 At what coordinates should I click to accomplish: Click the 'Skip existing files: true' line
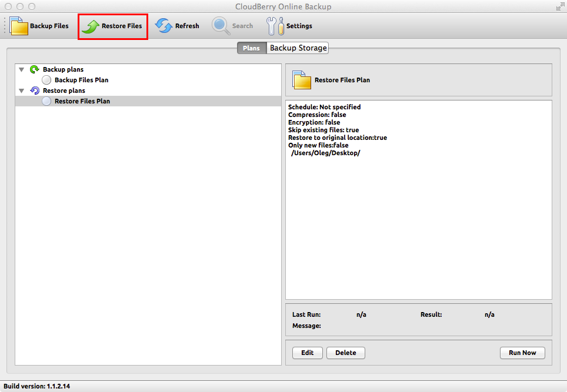323,130
